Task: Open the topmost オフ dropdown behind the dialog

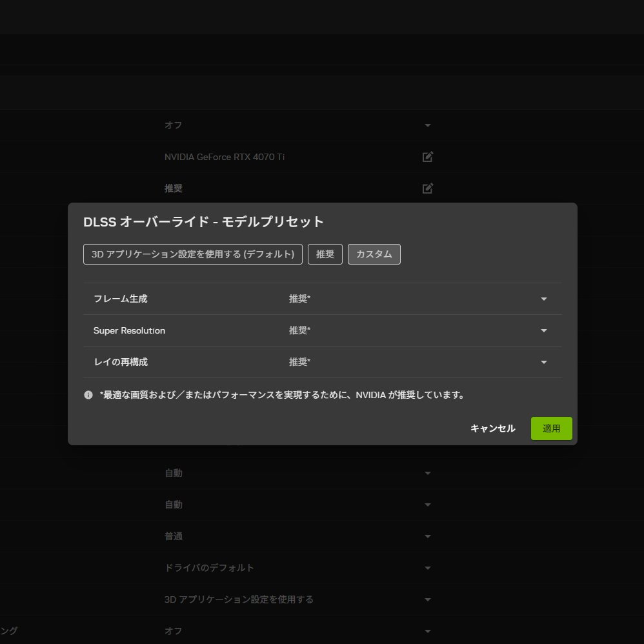Action: tap(428, 125)
